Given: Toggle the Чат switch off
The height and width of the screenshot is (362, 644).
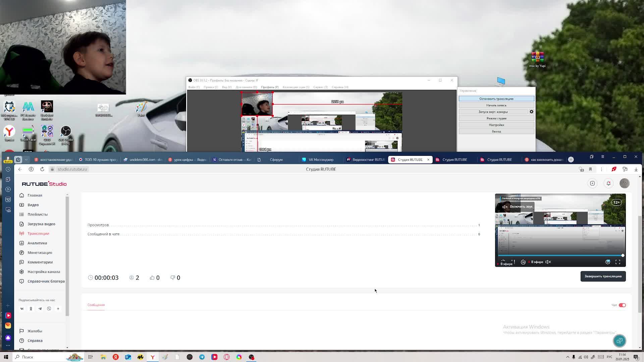Looking at the screenshot, I should click(622, 305).
